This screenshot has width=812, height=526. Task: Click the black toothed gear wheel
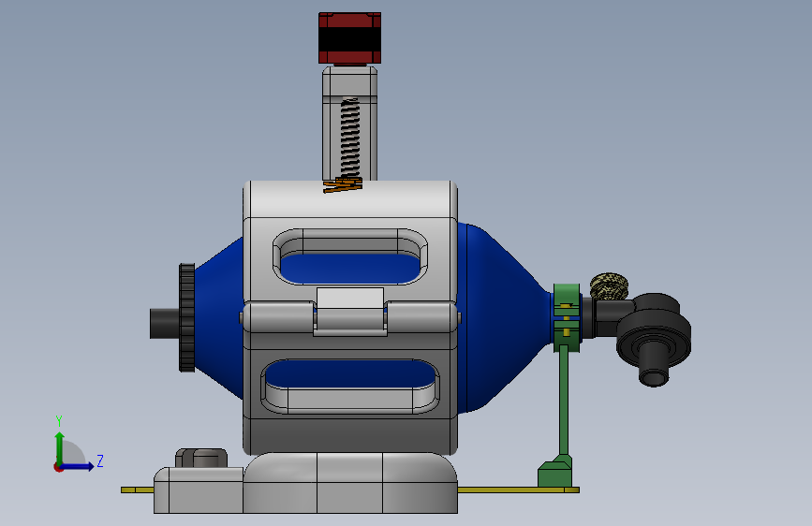(187, 317)
